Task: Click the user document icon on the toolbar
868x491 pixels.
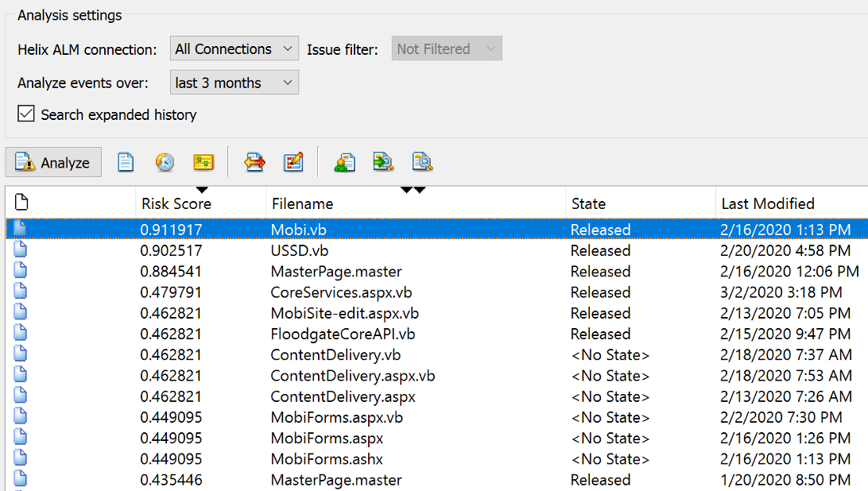Action: (x=344, y=161)
